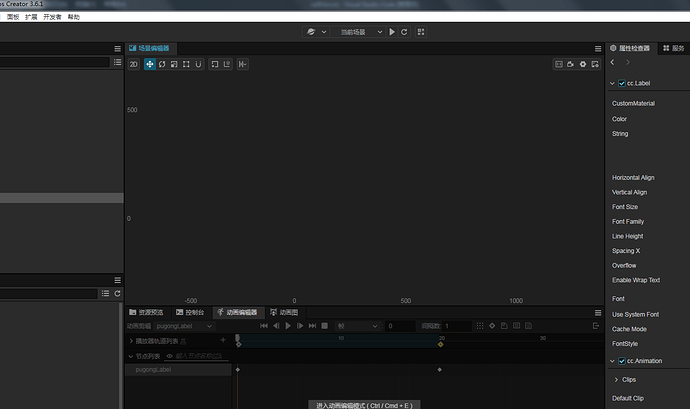
Task: Open the 面板 menu
Action: (x=13, y=17)
